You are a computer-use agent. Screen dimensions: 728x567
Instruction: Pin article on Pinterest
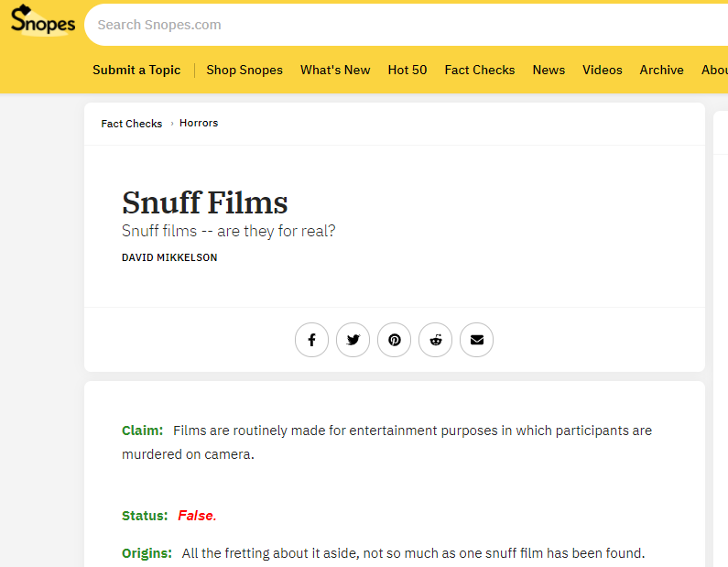pos(394,340)
